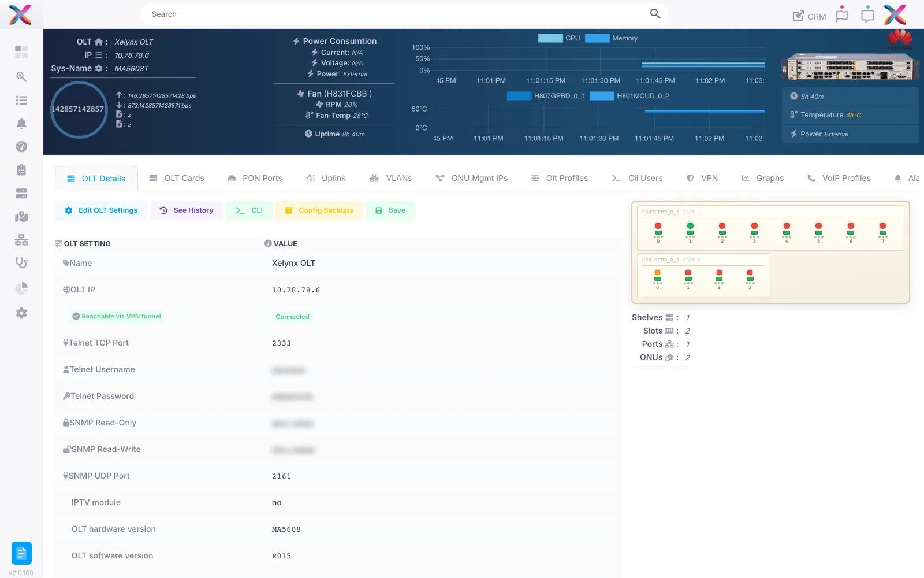Select port 7 on H807GPBD_0_1 slot 1

point(882,231)
